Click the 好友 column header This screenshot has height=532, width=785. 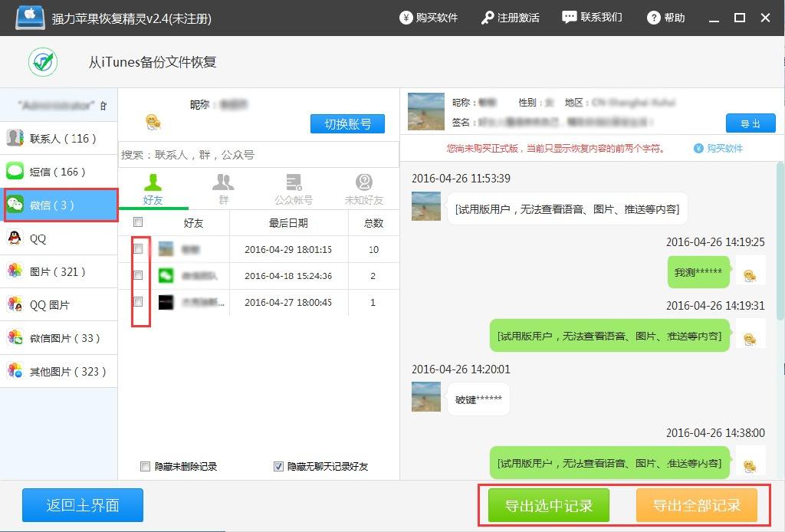click(193, 223)
